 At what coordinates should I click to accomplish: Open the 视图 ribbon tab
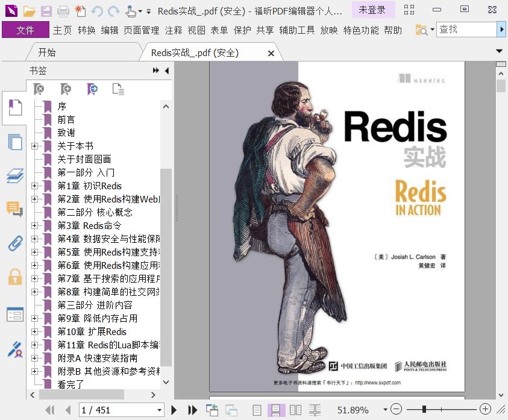[x=196, y=30]
